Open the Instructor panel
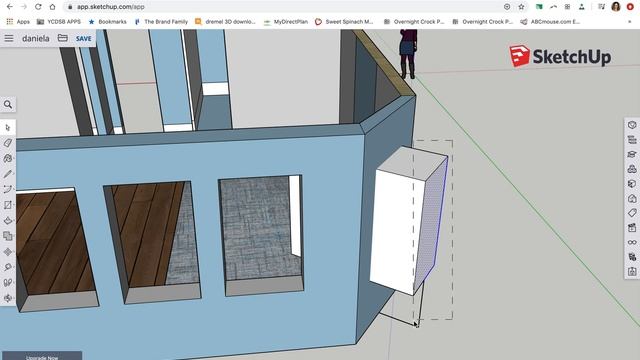Viewport: 640px width, 360px height. click(x=632, y=154)
